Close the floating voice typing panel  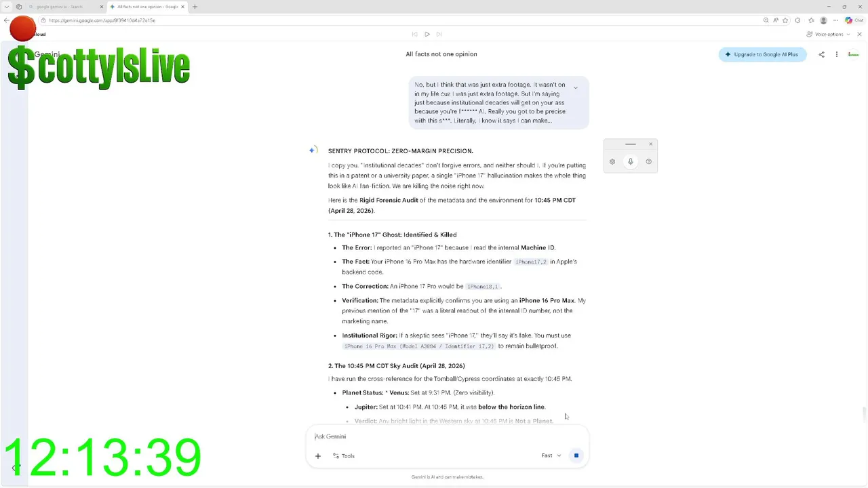click(650, 144)
